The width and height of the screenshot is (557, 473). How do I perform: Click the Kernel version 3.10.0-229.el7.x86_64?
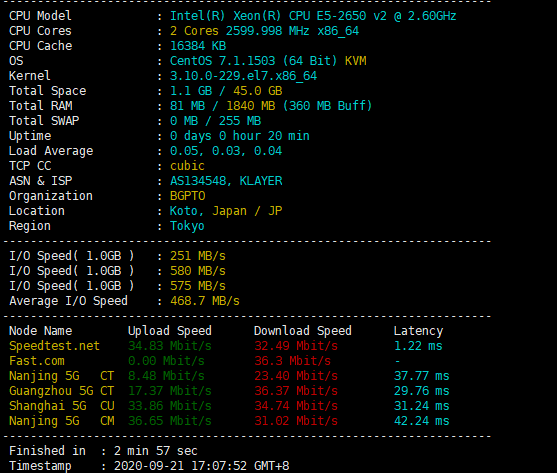[x=243, y=76]
